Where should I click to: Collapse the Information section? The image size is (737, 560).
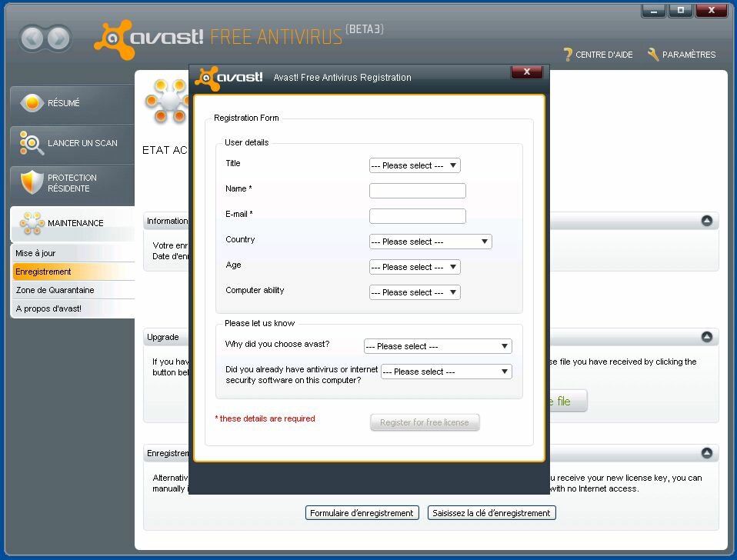[x=706, y=221]
